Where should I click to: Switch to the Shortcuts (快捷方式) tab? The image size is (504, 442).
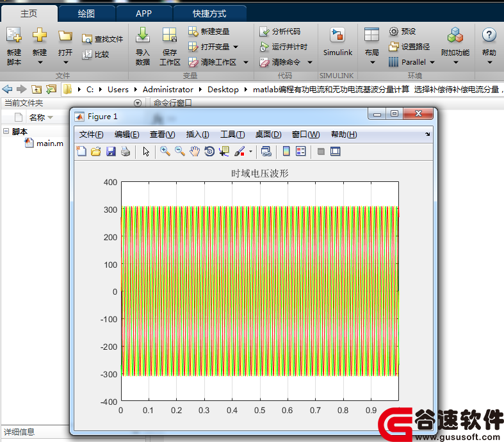point(209,13)
